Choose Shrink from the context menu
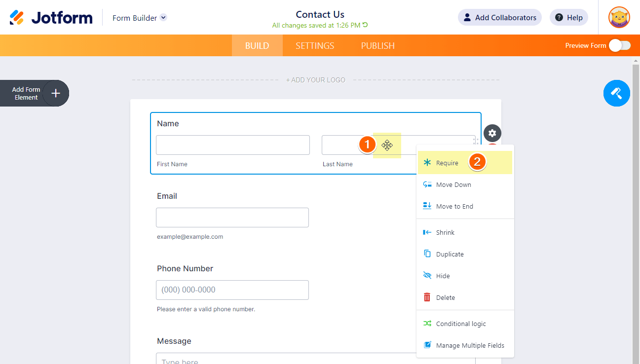Viewport: 640px width, 364px height. tap(445, 232)
